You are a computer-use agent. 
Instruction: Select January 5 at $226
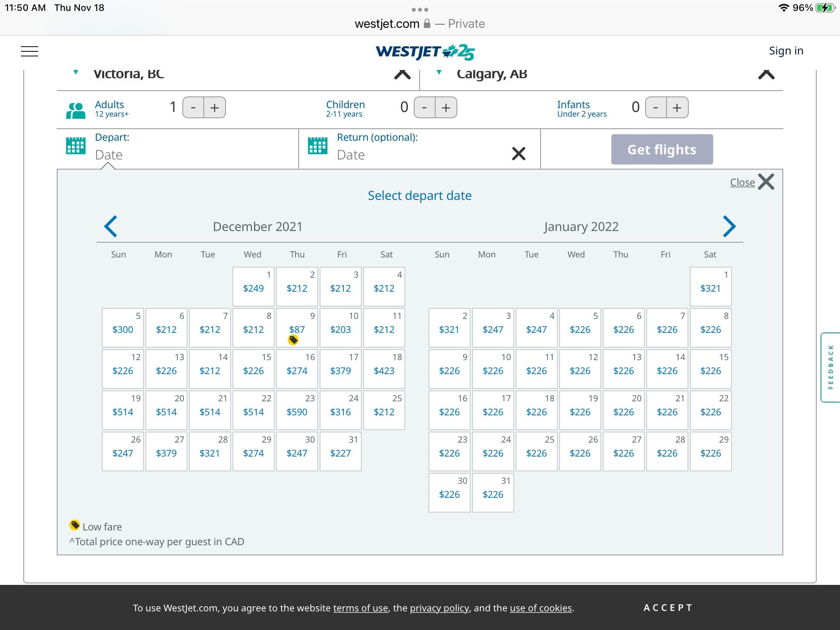coord(580,328)
